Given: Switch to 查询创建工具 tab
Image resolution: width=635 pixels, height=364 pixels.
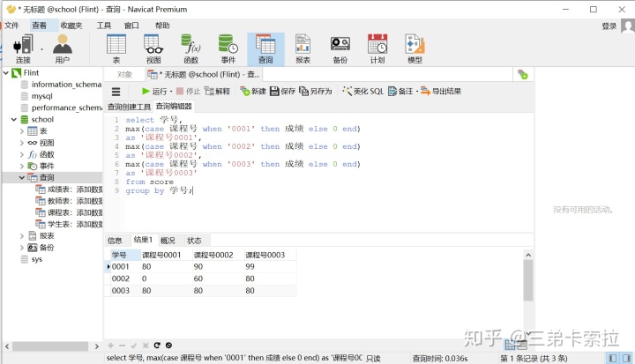Looking at the screenshot, I should coord(129,107).
